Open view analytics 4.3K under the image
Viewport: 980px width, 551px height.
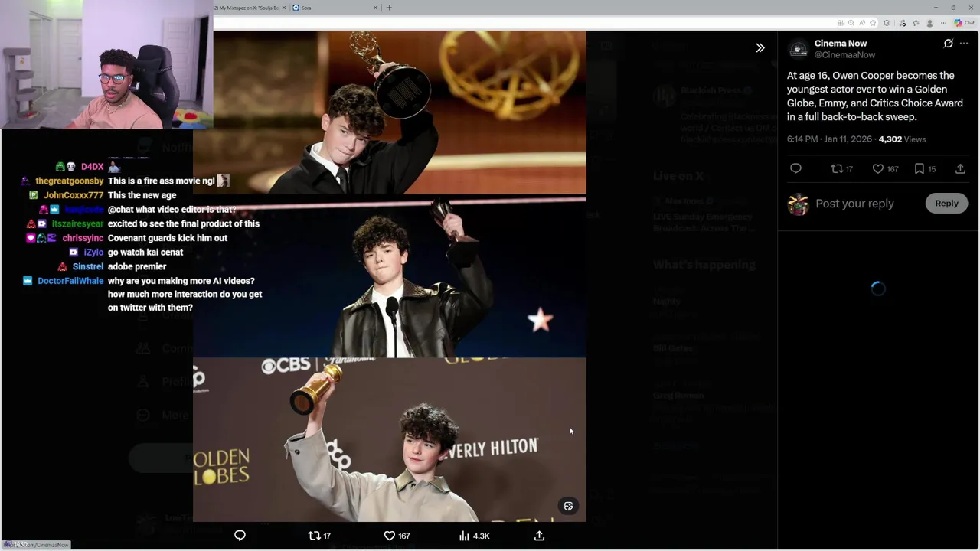click(474, 536)
